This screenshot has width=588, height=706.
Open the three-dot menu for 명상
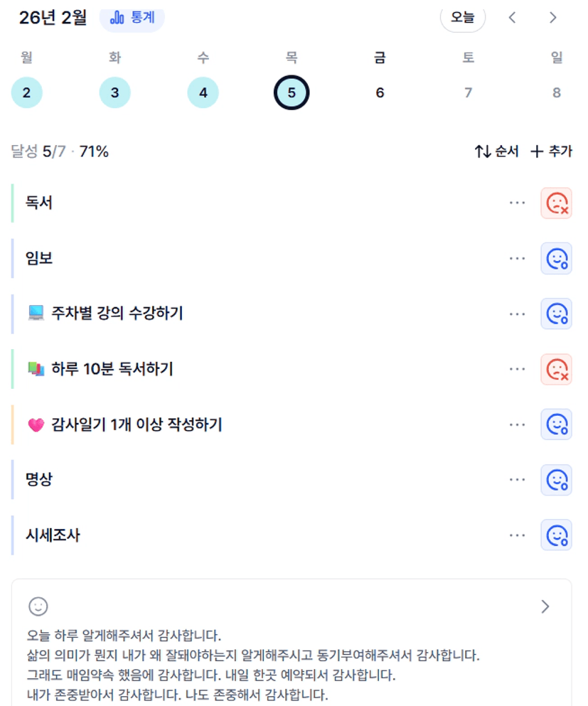pyautogui.click(x=517, y=479)
